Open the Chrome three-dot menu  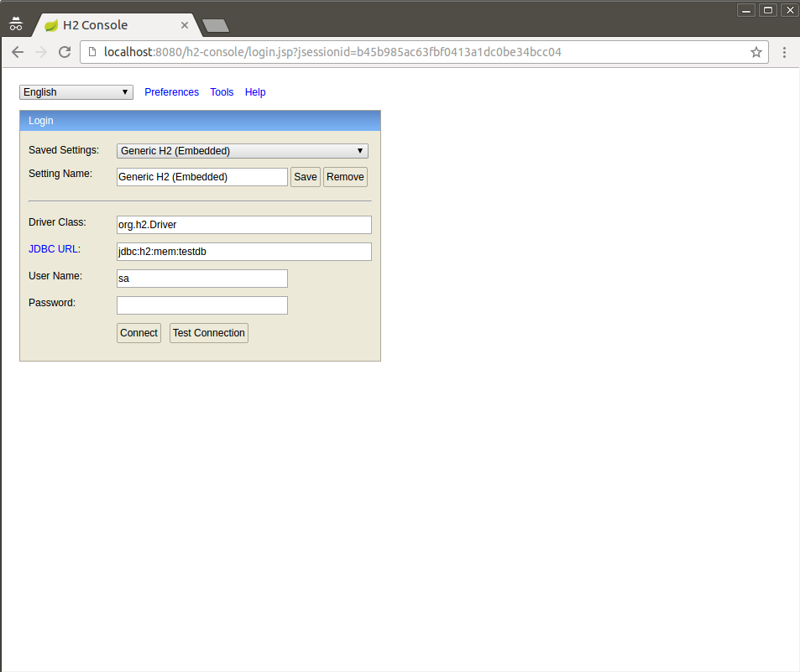click(x=784, y=52)
